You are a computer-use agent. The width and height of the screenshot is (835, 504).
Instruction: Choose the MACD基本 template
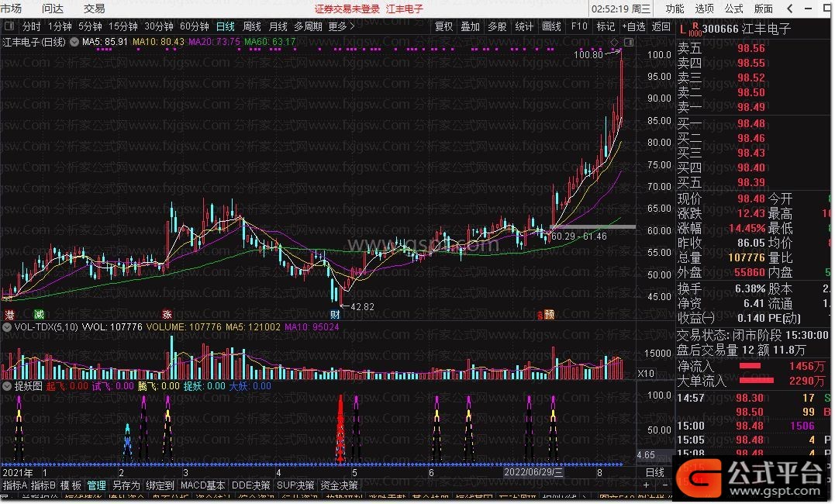[202, 486]
